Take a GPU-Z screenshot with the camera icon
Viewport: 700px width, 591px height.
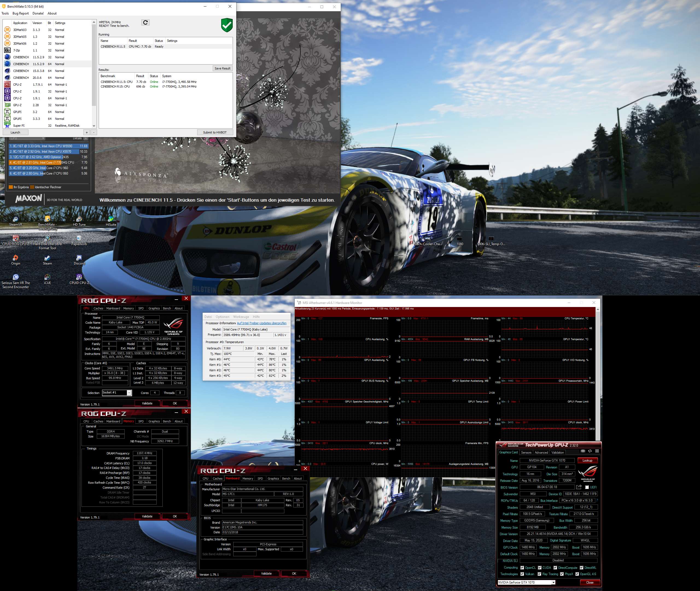pos(583,451)
